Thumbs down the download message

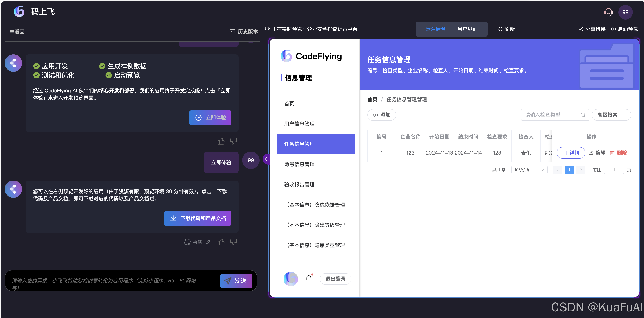point(234,242)
